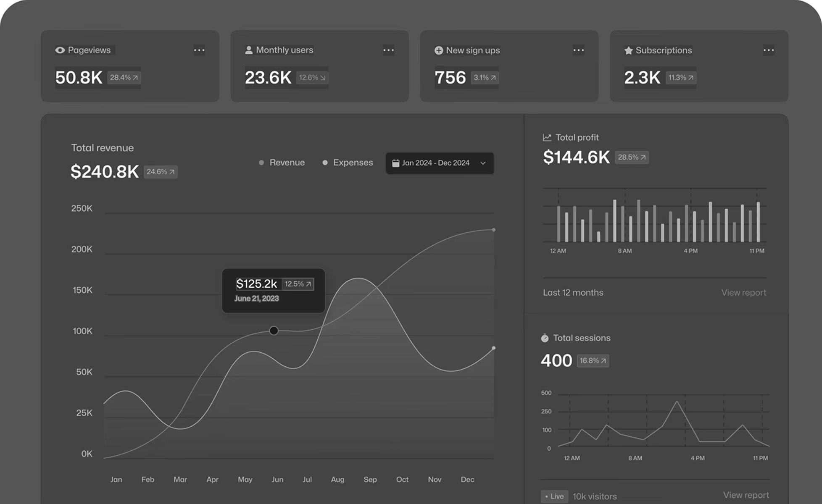Image resolution: width=822 pixels, height=504 pixels.
Task: Click the 10k visitors label
Action: [x=595, y=497]
